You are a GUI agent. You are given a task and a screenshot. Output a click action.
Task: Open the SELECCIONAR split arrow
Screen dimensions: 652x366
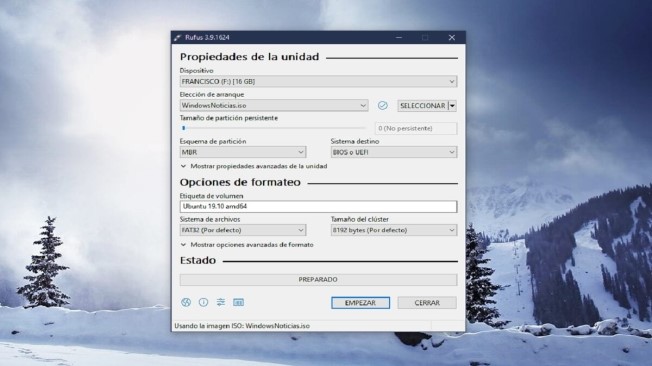coord(452,106)
